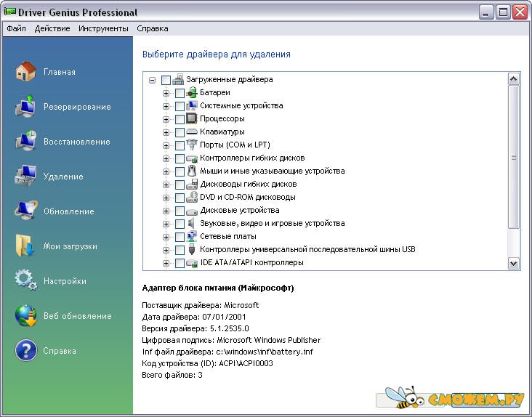Click the Обновление update icon

(x=25, y=211)
